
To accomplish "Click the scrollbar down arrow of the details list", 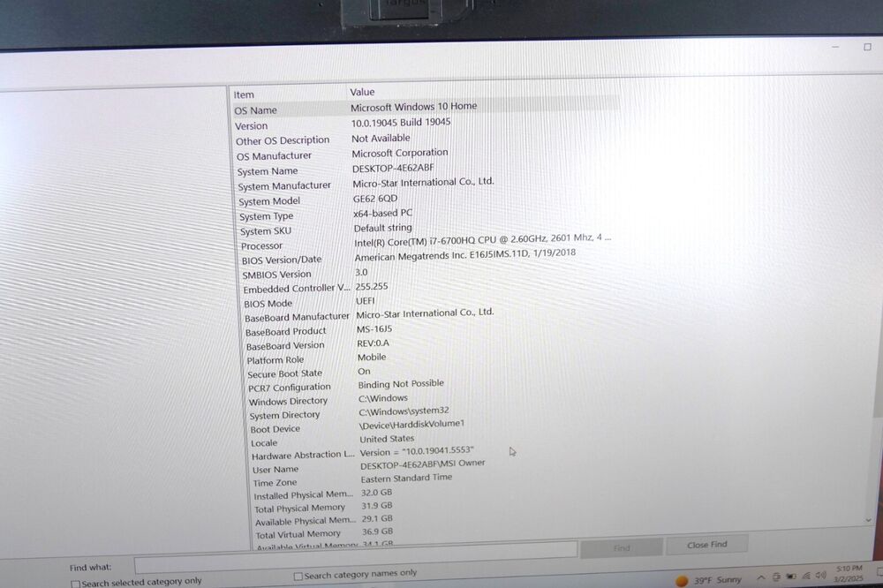I will click(x=870, y=521).
